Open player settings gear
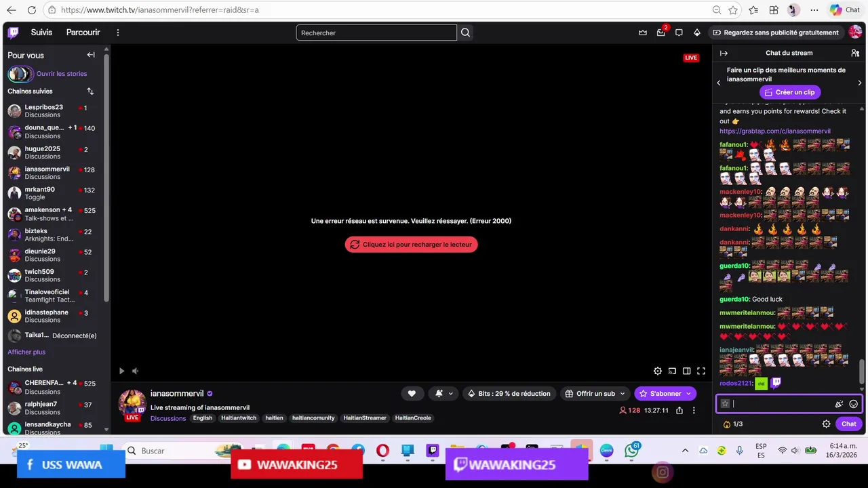 pyautogui.click(x=658, y=371)
